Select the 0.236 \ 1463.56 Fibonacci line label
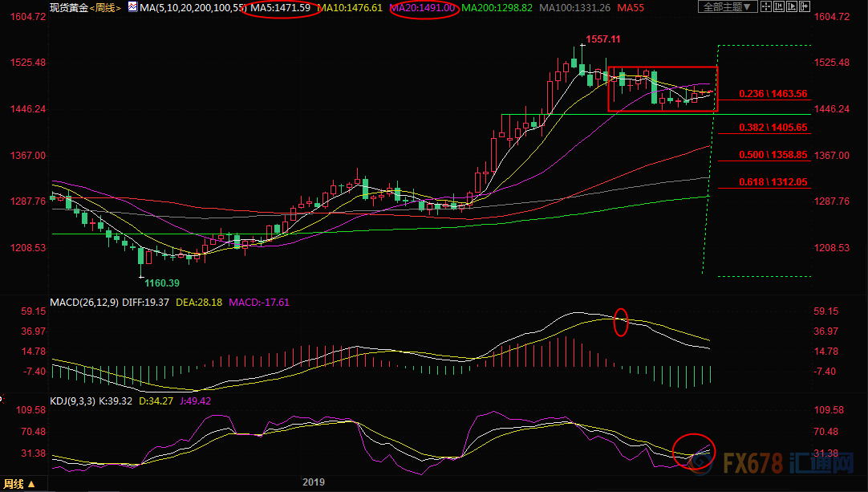This screenshot has height=492, width=868. tap(773, 94)
